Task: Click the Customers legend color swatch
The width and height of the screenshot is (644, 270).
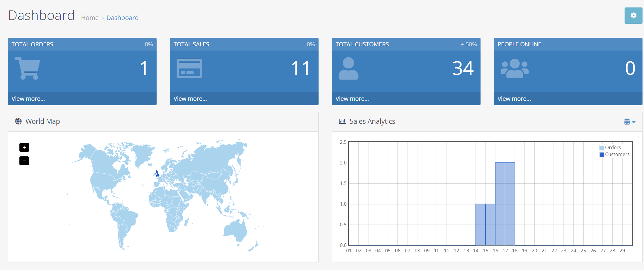Action: (x=602, y=155)
